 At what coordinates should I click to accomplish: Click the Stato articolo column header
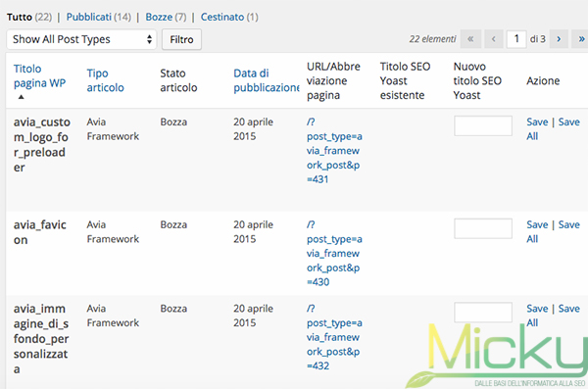(x=178, y=80)
